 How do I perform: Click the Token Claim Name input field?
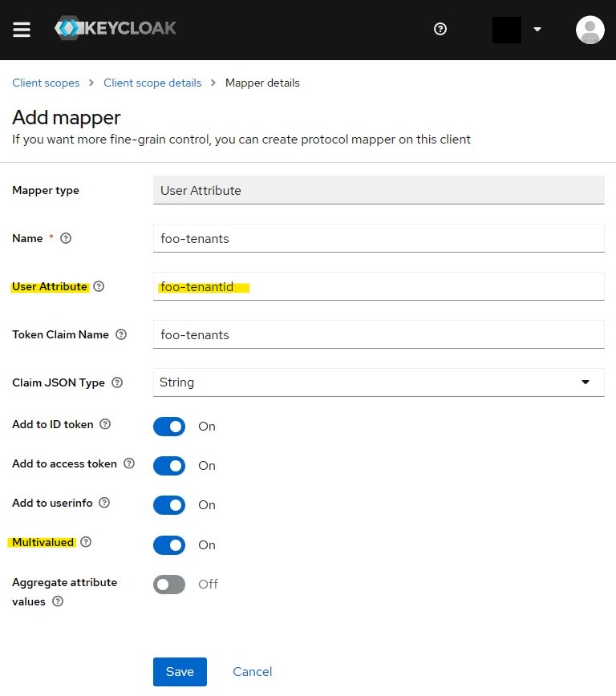(378, 334)
